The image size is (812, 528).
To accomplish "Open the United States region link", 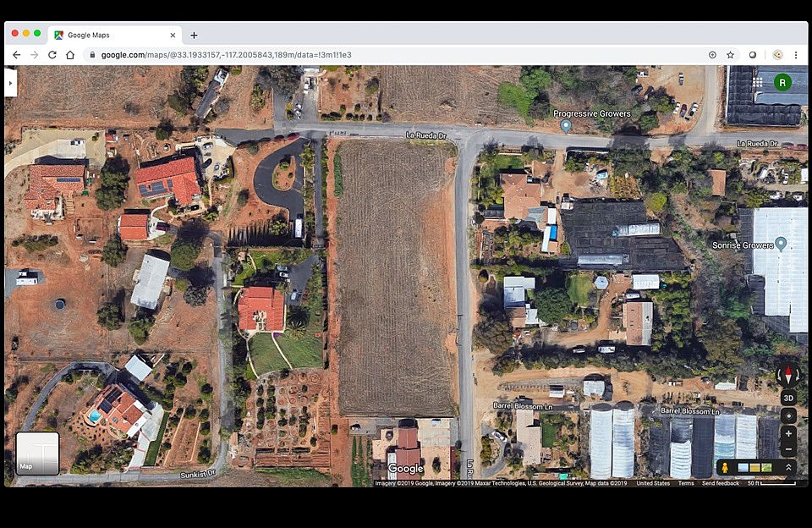I will click(653, 483).
